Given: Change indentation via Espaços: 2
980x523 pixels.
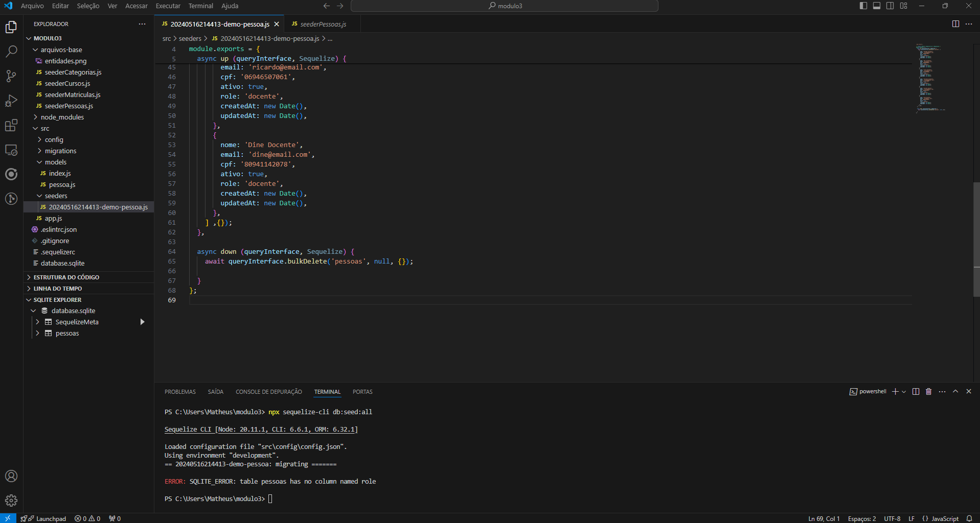Looking at the screenshot, I should click(x=862, y=518).
